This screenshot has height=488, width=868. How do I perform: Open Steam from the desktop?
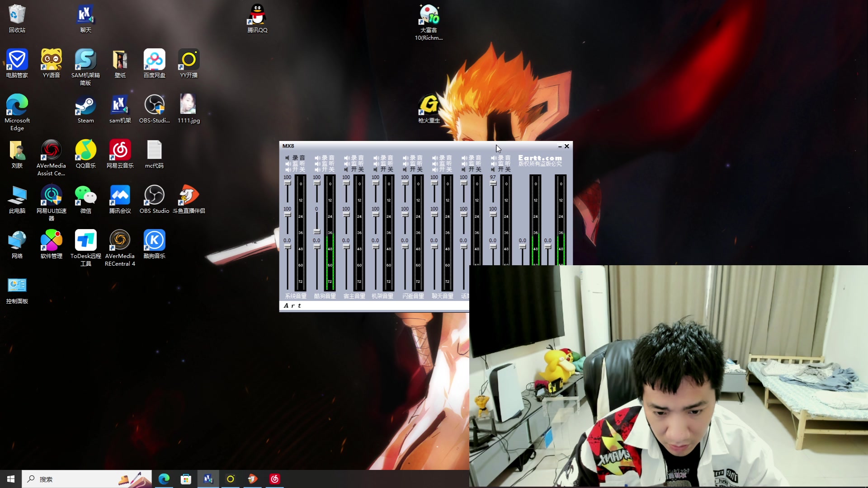pos(85,109)
